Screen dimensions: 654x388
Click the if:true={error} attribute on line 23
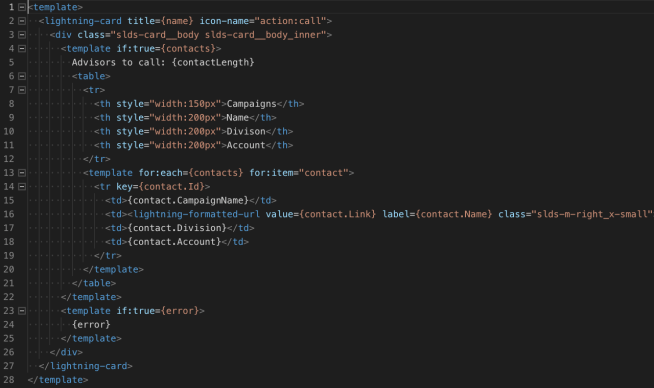click(157, 311)
